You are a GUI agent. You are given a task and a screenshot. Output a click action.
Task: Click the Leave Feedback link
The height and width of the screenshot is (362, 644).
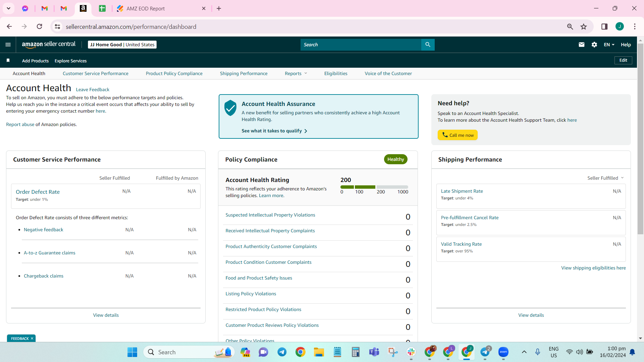tap(93, 89)
